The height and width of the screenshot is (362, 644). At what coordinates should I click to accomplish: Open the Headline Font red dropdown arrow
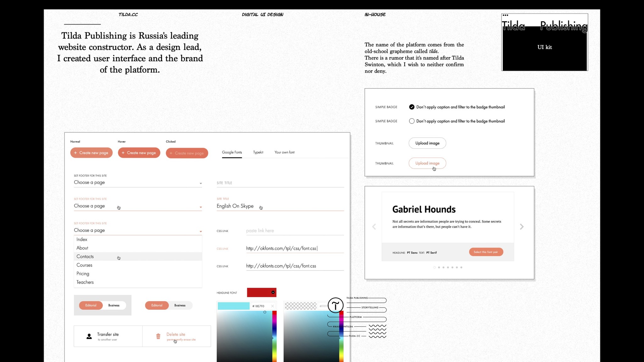click(x=273, y=292)
